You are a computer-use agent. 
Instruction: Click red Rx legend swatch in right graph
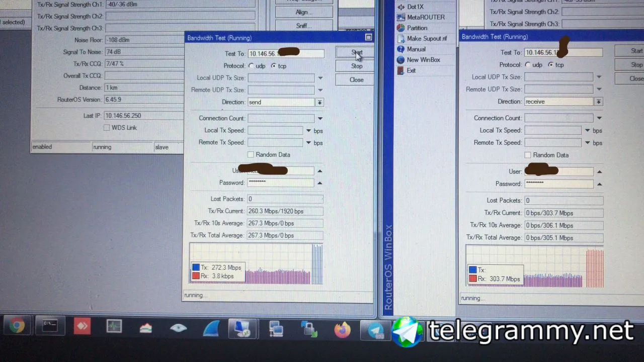point(472,279)
